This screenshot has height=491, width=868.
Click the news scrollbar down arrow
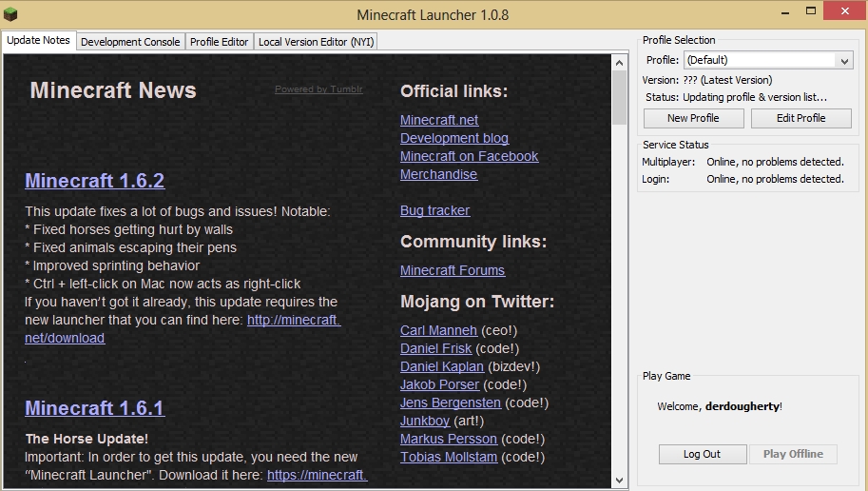[619, 481]
